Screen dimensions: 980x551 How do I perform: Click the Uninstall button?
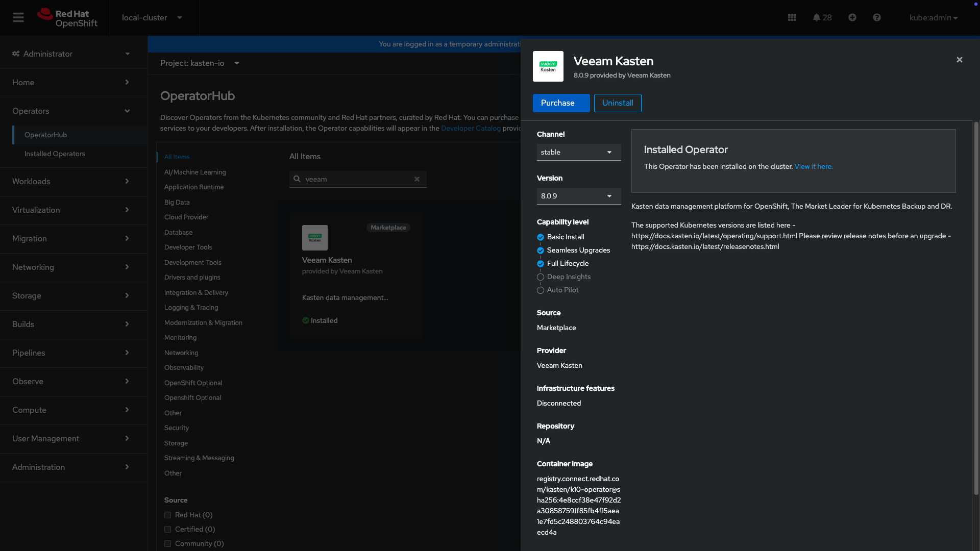[617, 103]
